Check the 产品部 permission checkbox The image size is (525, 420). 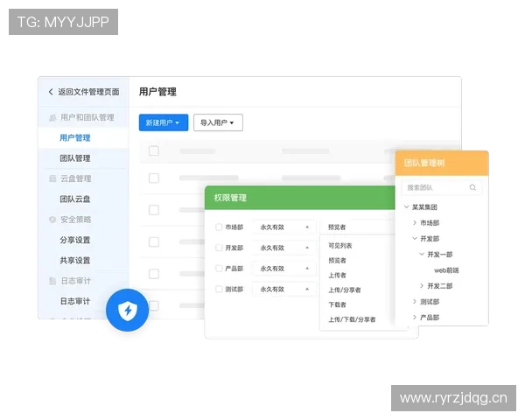(x=219, y=269)
